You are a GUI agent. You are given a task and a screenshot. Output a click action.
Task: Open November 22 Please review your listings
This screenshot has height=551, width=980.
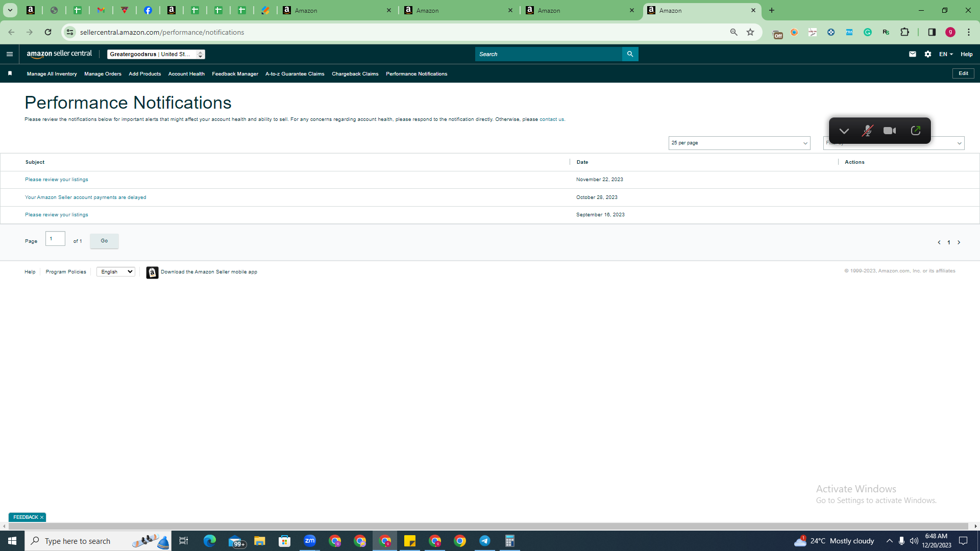pos(57,180)
